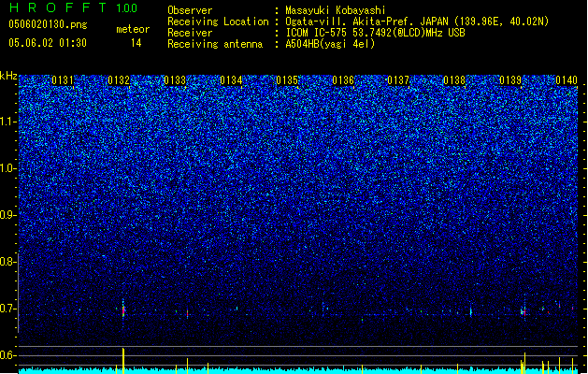This screenshot has width=588, height=374.
Task: Click the 0.6 kHz frequency axis label
Action: [7, 355]
